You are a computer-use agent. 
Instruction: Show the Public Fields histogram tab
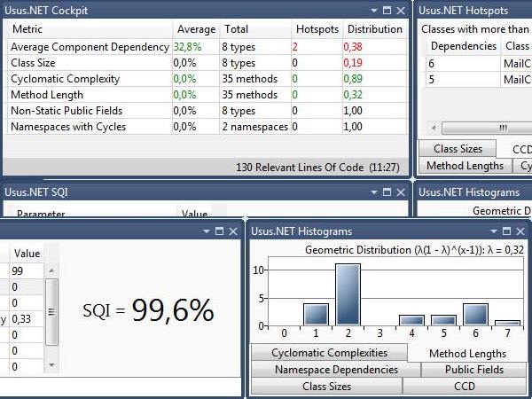473,370
